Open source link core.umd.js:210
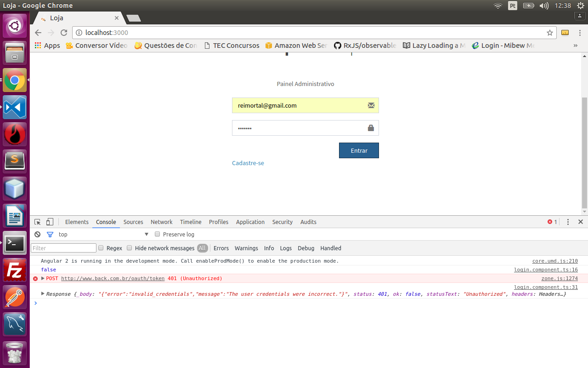The image size is (588, 368). tap(555, 261)
